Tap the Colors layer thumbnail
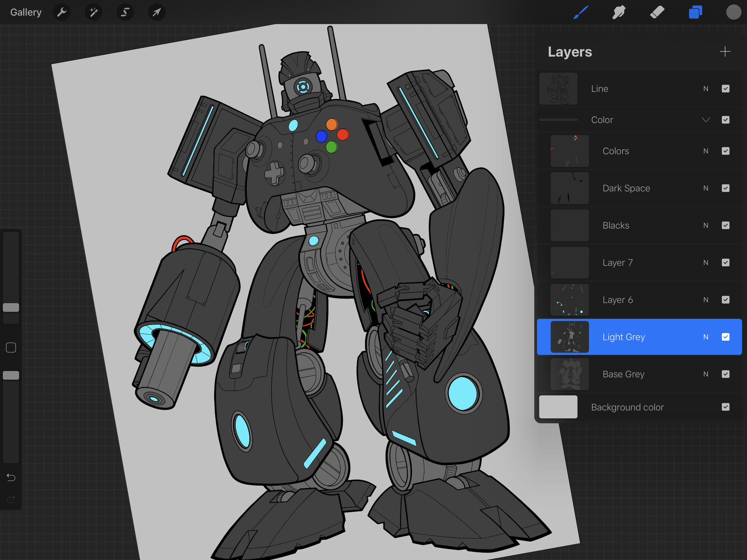The image size is (747, 560). (570, 151)
